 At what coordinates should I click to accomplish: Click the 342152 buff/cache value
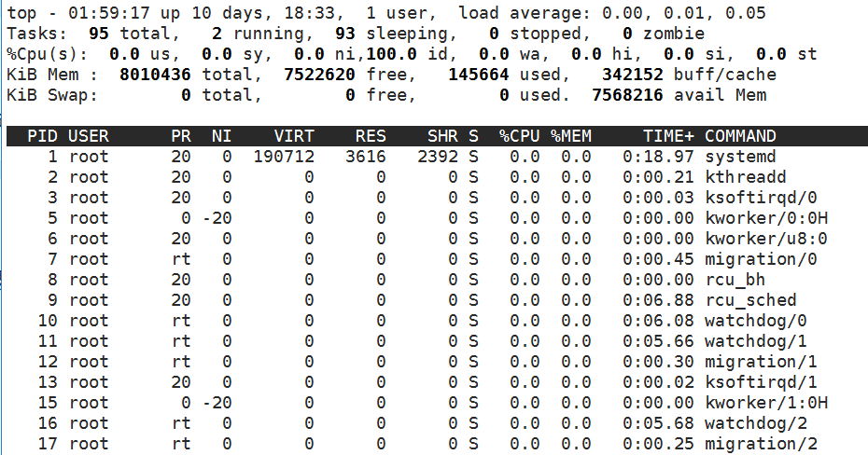(x=632, y=75)
